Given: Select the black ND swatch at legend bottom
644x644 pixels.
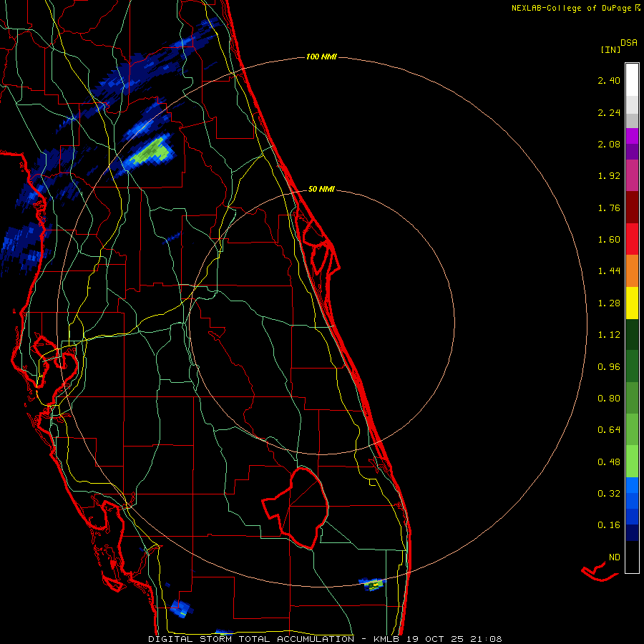Looking at the screenshot, I should pyautogui.click(x=632, y=557).
